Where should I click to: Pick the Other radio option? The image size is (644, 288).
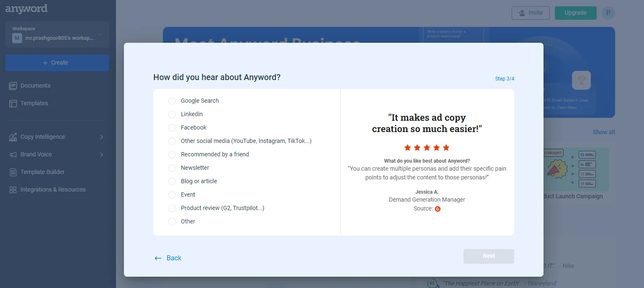(x=172, y=222)
